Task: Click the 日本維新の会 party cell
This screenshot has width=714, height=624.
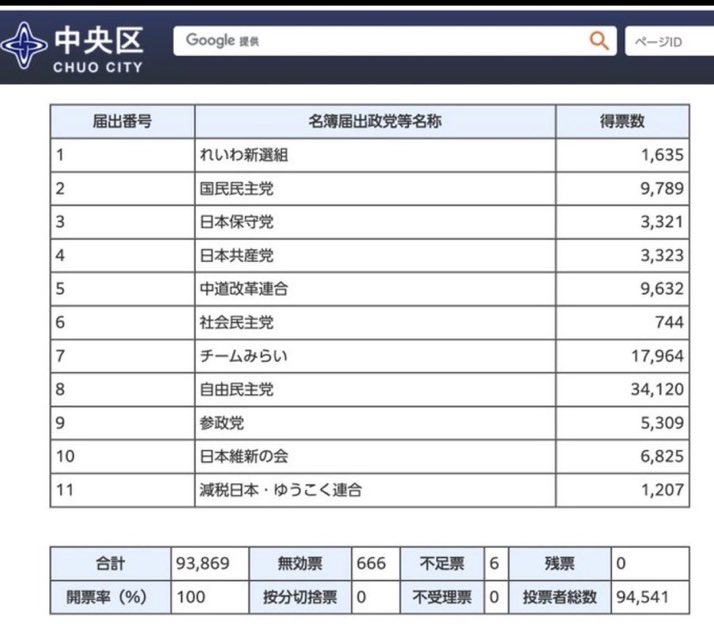Action: click(245, 456)
